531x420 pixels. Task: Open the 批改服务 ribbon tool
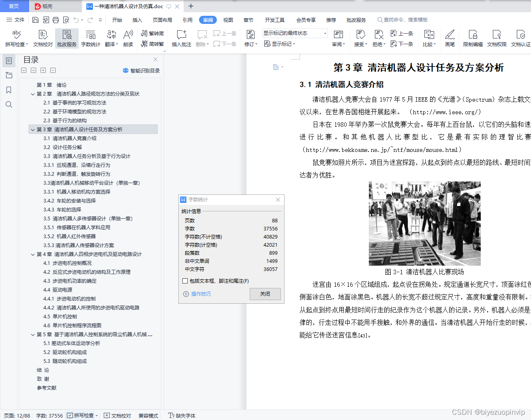[67, 38]
